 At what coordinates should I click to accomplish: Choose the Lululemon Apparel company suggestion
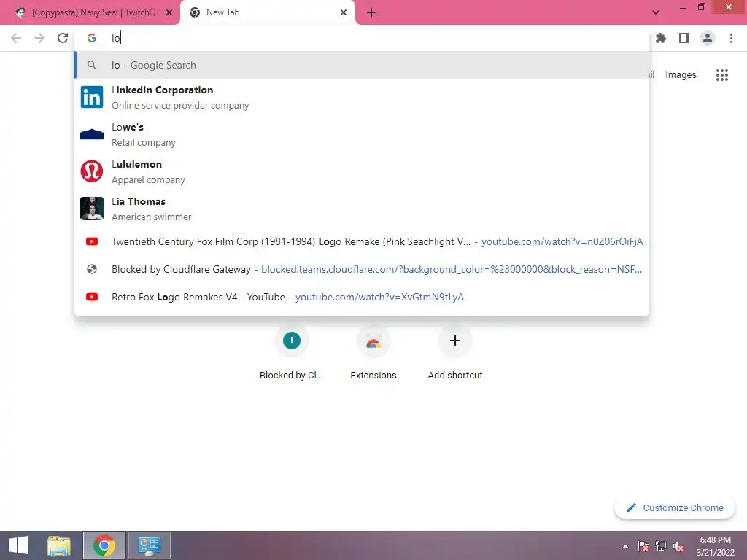click(x=362, y=171)
